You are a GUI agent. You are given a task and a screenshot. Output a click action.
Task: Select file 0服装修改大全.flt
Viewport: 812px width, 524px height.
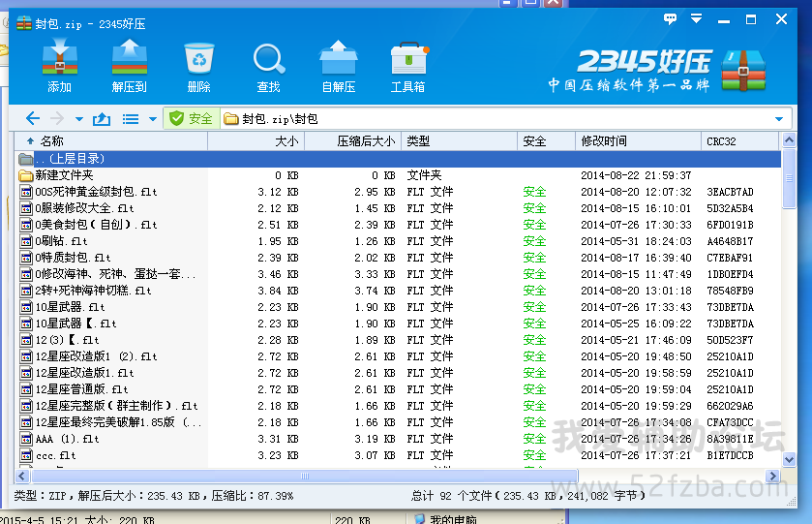pyautogui.click(x=398, y=208)
